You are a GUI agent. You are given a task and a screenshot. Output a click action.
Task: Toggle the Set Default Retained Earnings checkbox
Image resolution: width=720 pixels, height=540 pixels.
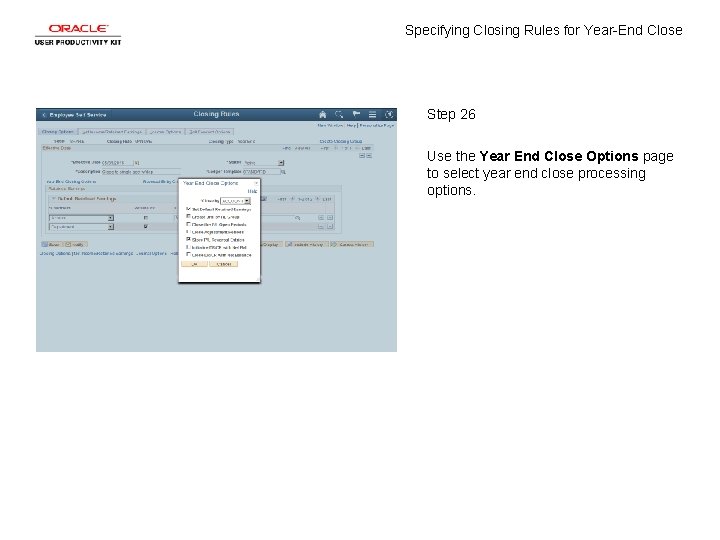[x=188, y=209]
